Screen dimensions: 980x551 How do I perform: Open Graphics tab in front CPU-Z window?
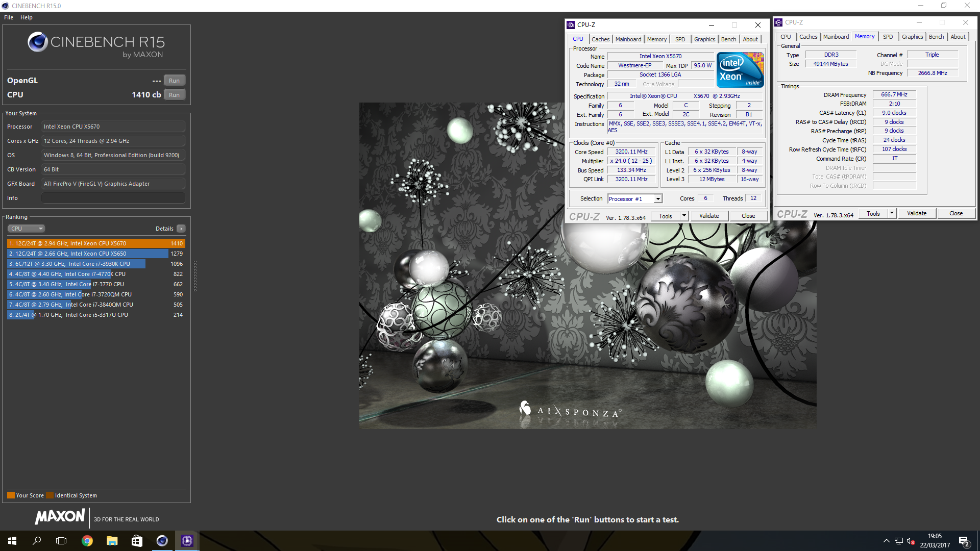[704, 39]
